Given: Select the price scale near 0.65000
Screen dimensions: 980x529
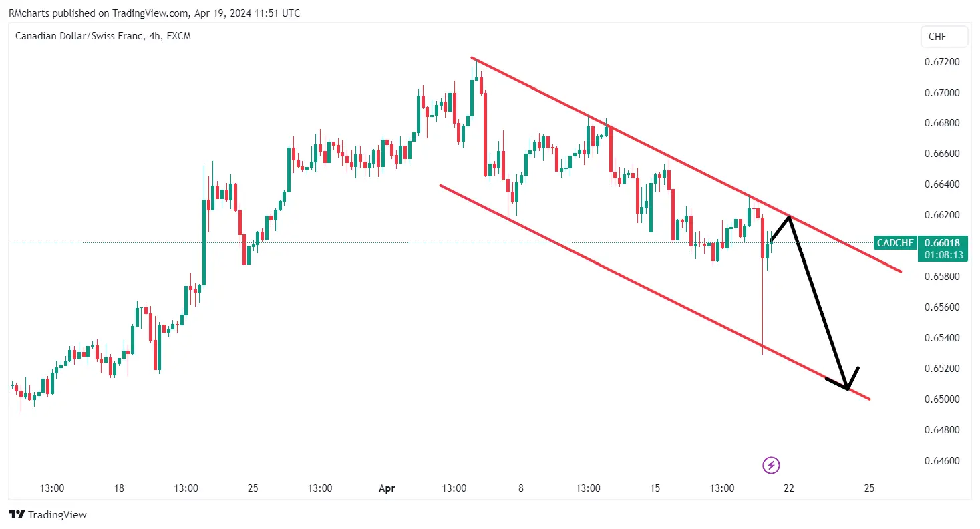Looking at the screenshot, I should pyautogui.click(x=943, y=399).
